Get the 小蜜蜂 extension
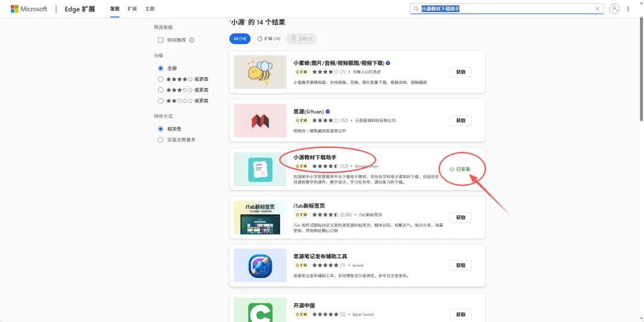 pyautogui.click(x=460, y=72)
